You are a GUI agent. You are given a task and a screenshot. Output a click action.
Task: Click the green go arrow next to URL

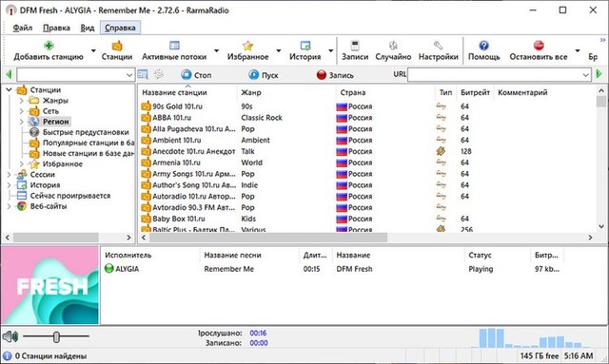point(599,74)
